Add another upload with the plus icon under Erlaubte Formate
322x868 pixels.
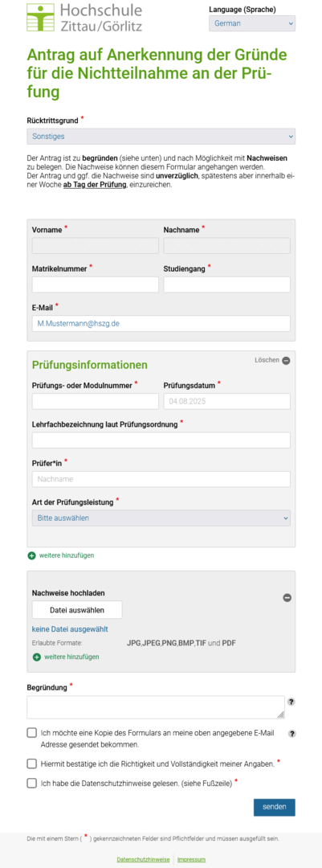tap(37, 657)
